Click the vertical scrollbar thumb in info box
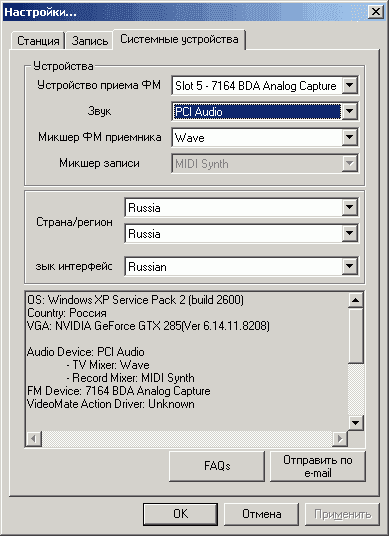 pos(356,335)
